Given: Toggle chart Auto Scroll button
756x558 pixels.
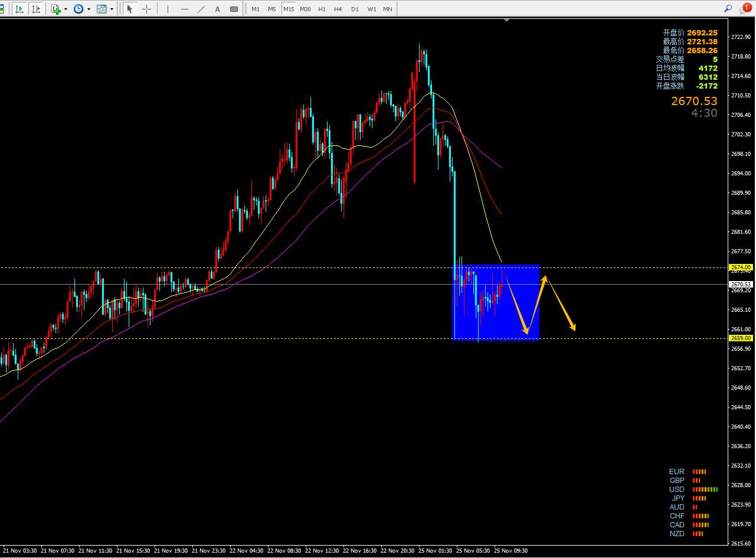Looking at the screenshot, I should 19,9.
